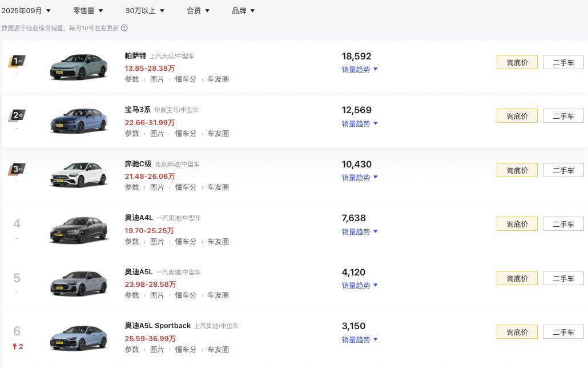Click the help icon beside data source note
Viewport: 588px width, 368px height.
coord(124,28)
